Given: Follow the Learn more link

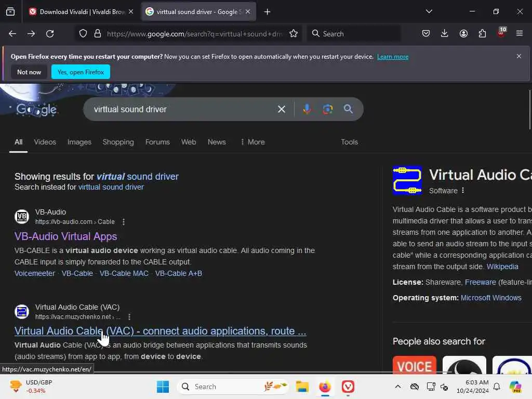Looking at the screenshot, I should pyautogui.click(x=393, y=57).
